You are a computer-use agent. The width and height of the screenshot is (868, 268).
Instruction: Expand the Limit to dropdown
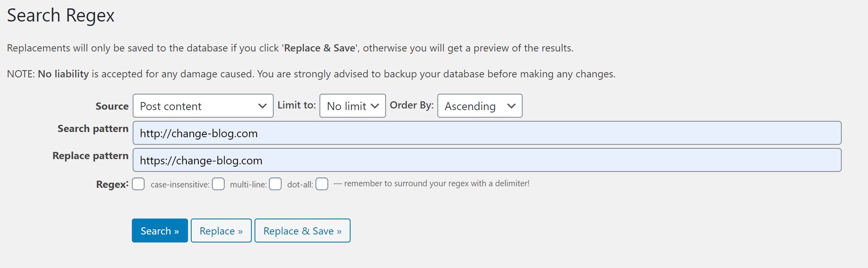[352, 106]
